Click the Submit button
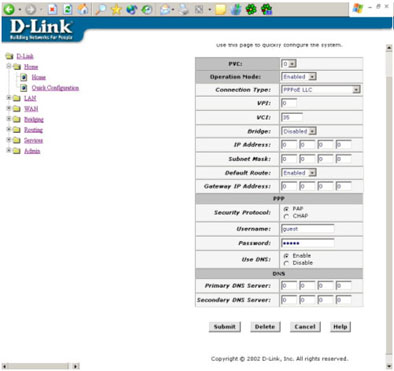This screenshot has height=371, width=394. point(225,327)
